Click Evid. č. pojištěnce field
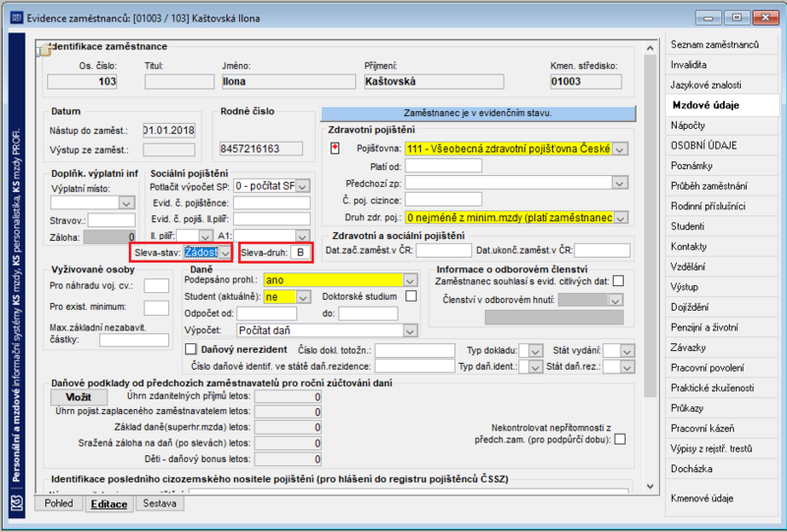The height and width of the screenshot is (532, 787). [x=272, y=203]
